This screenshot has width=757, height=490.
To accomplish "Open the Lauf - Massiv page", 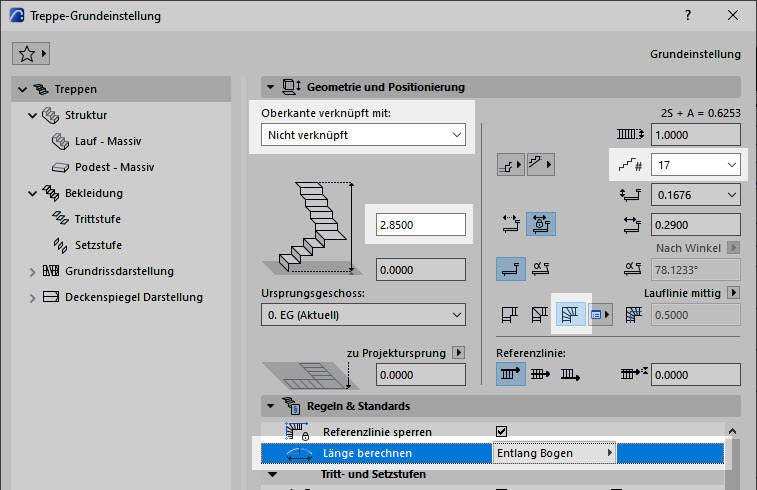I will click(108, 141).
